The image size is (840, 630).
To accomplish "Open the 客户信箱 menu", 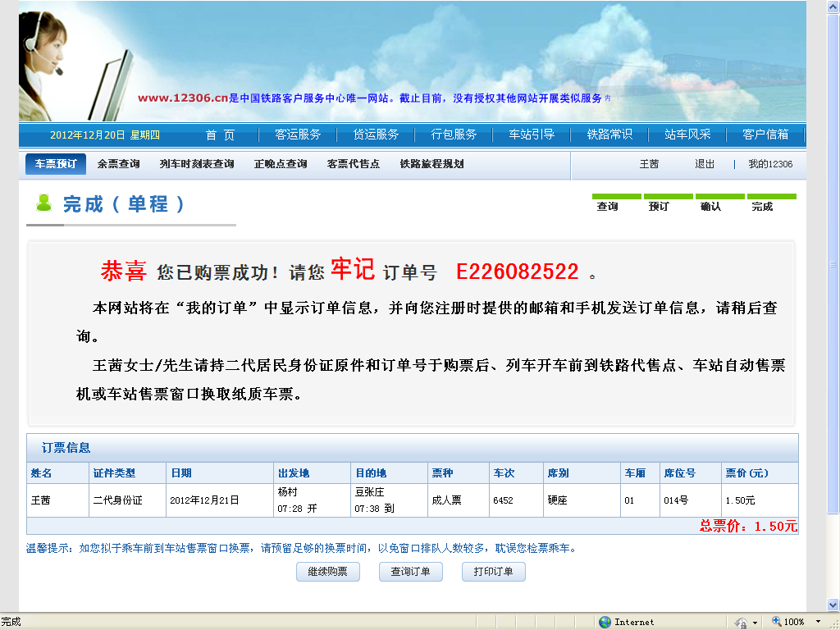I will (x=765, y=135).
